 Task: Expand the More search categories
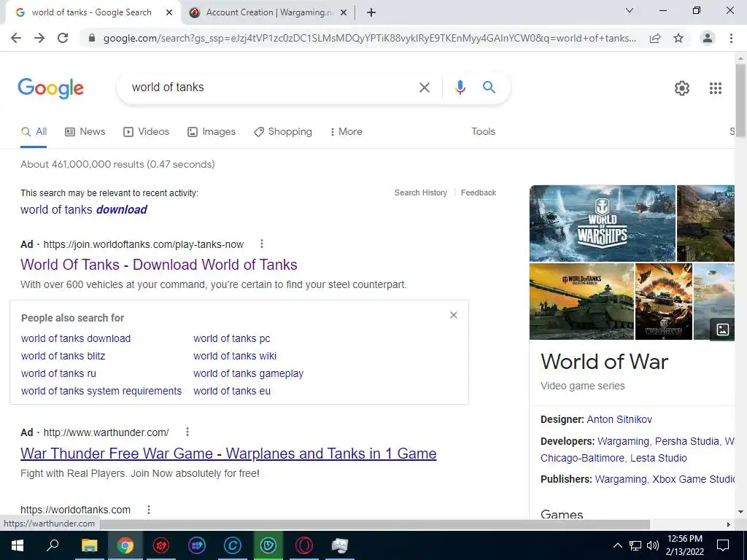point(346,132)
